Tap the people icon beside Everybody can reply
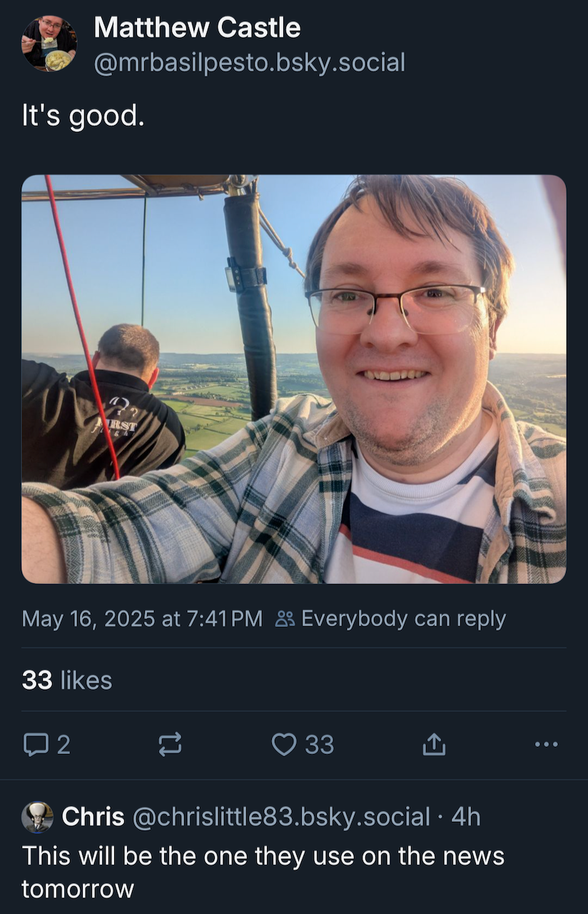Viewport: 588px width, 914px height. tap(285, 618)
